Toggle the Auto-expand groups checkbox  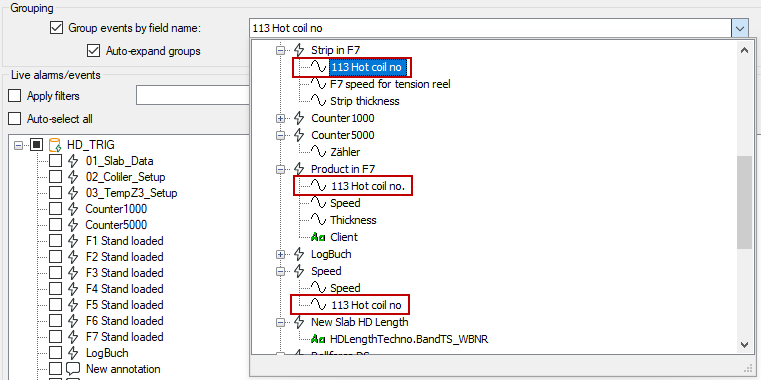93,50
